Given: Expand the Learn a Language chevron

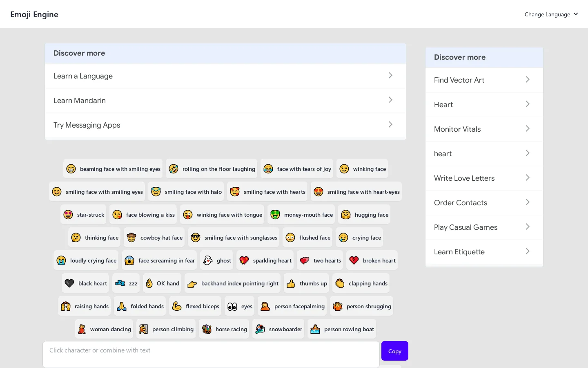Looking at the screenshot, I should tap(390, 76).
